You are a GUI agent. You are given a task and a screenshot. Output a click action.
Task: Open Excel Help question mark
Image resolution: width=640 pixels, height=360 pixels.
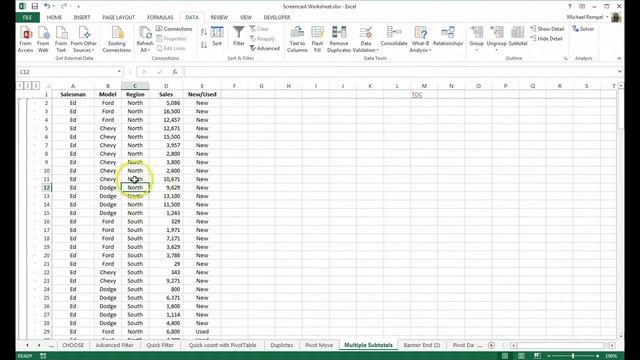569,6
